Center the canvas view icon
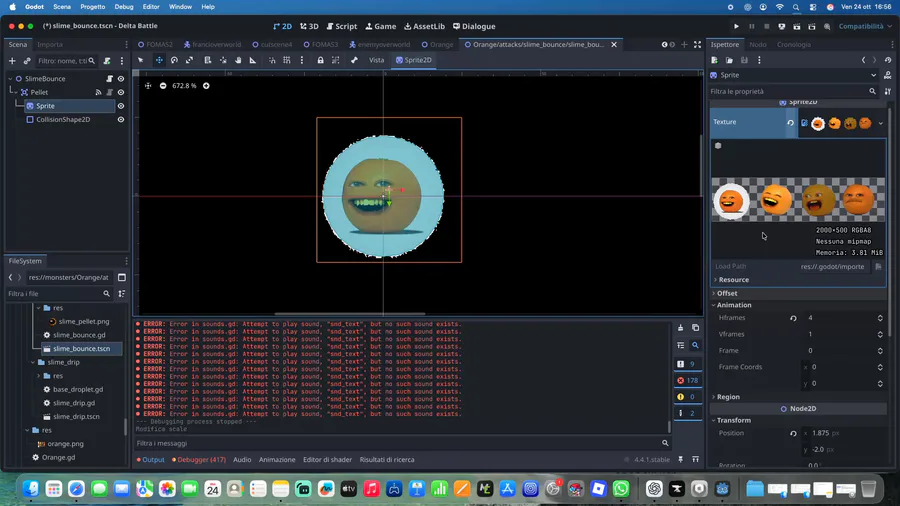This screenshot has height=506, width=900. click(x=148, y=85)
